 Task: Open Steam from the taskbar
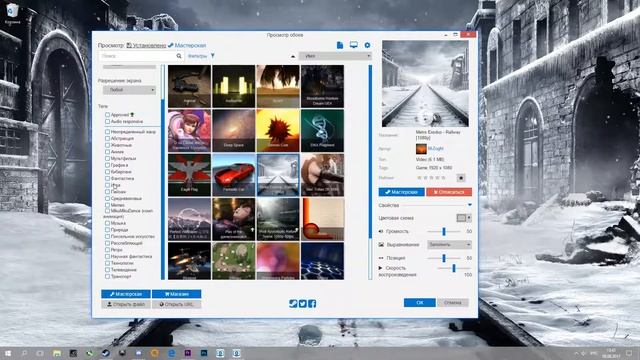(x=106, y=353)
